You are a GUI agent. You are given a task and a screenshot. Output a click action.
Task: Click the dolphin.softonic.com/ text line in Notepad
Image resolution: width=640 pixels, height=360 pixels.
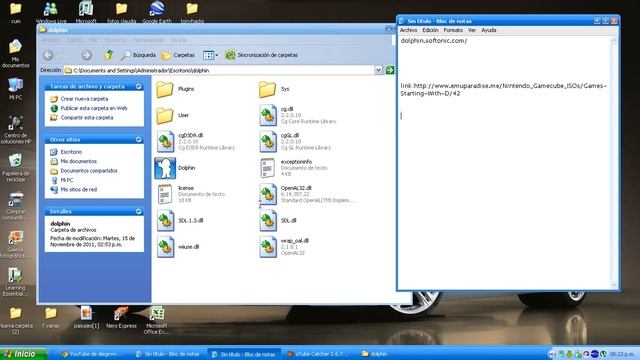[x=434, y=41]
